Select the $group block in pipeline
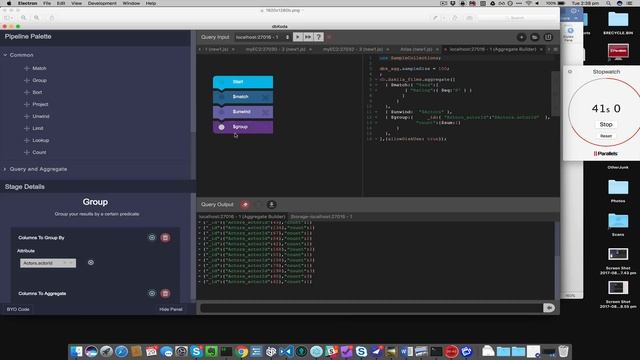Screen dimensions: 640x360 tap(243, 127)
